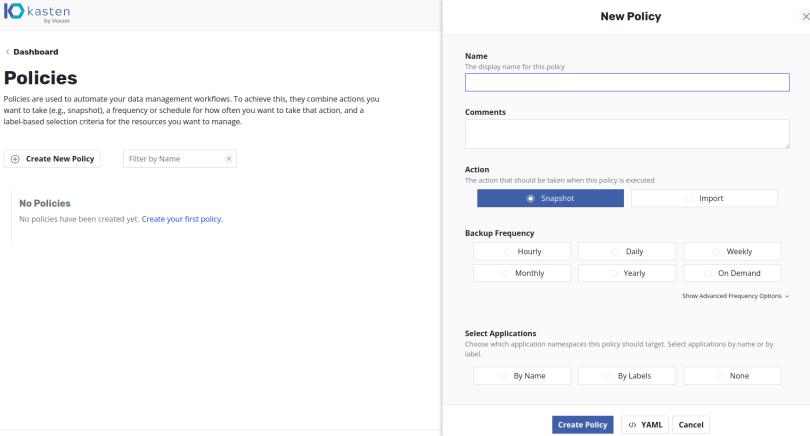Image resolution: width=810 pixels, height=436 pixels.
Task: Clear the Filter by Name field icon
Action: (228, 159)
